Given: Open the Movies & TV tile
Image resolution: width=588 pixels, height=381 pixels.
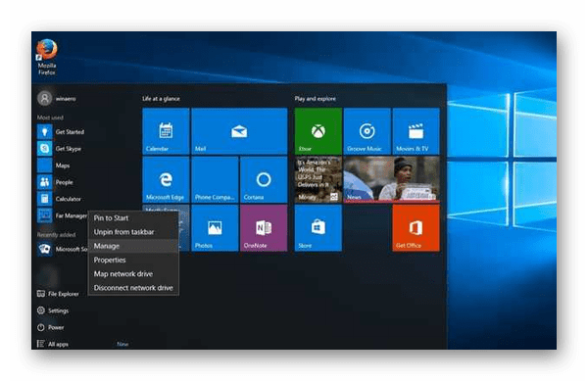Looking at the screenshot, I should 416,131.
